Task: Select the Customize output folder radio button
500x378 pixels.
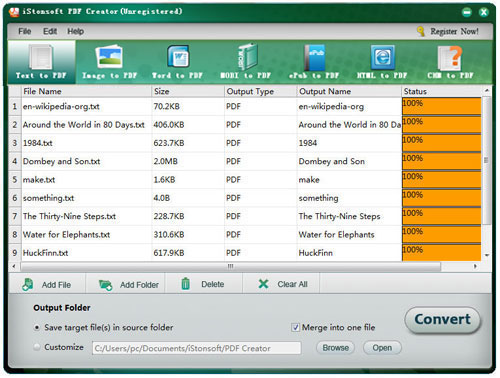Action: click(x=37, y=347)
